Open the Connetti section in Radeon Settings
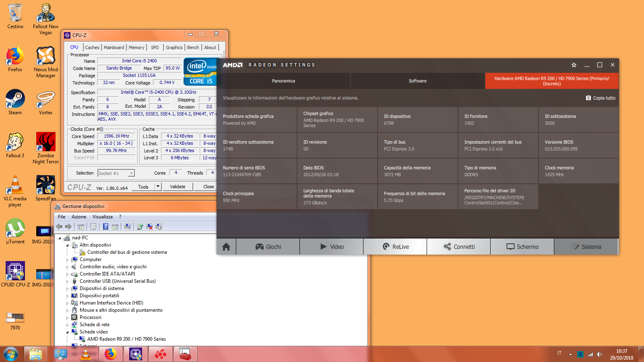 point(459,247)
